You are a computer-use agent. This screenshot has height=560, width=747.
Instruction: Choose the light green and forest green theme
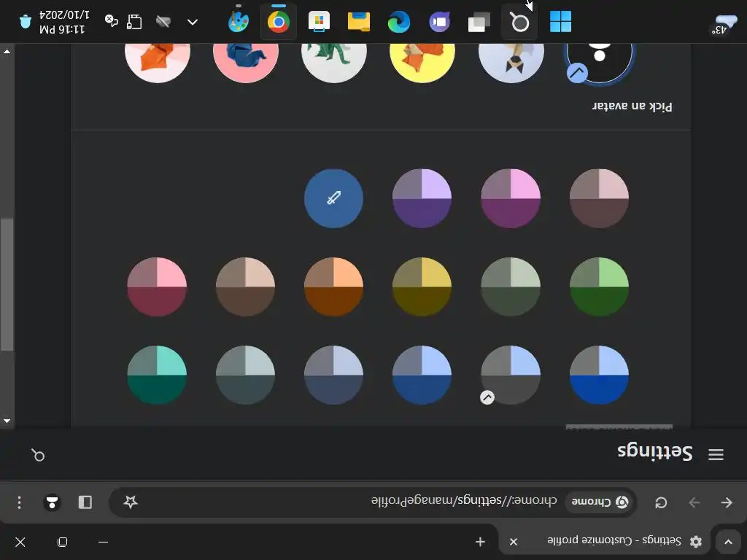coord(600,287)
